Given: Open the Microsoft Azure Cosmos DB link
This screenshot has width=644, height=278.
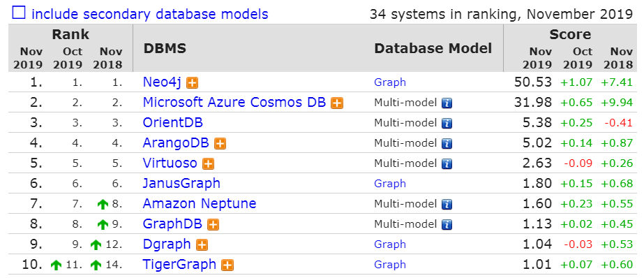Looking at the screenshot, I should click(234, 103).
